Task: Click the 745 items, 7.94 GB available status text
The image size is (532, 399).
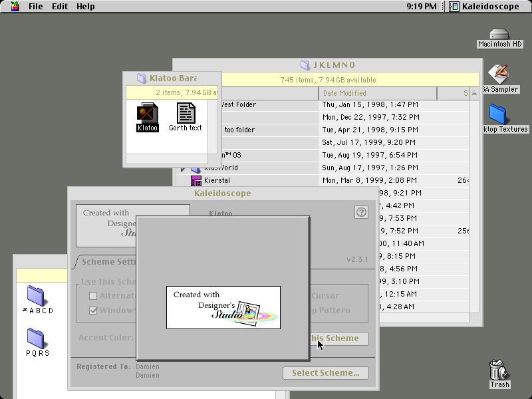Action: click(x=328, y=80)
